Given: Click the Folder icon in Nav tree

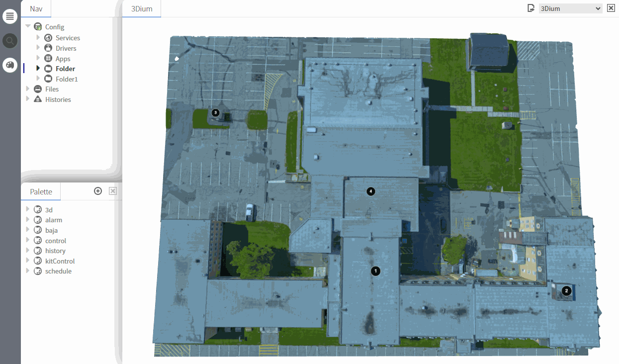Looking at the screenshot, I should [48, 69].
